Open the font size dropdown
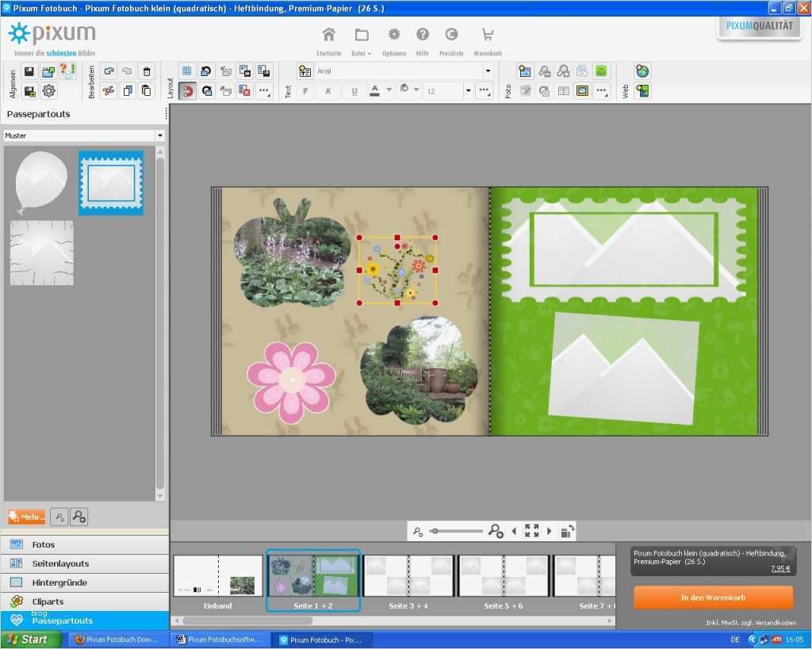 click(468, 91)
